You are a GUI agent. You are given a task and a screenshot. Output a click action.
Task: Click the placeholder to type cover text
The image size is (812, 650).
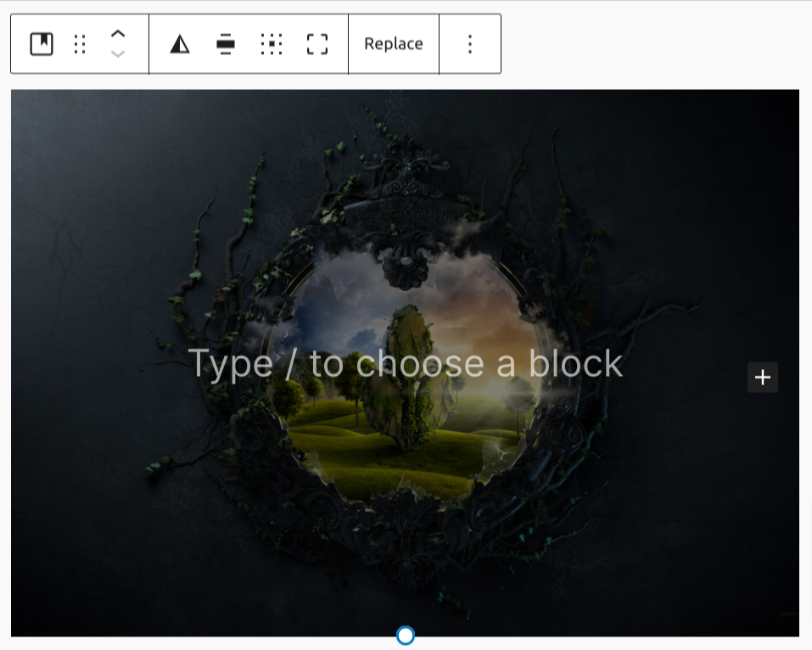[406, 363]
